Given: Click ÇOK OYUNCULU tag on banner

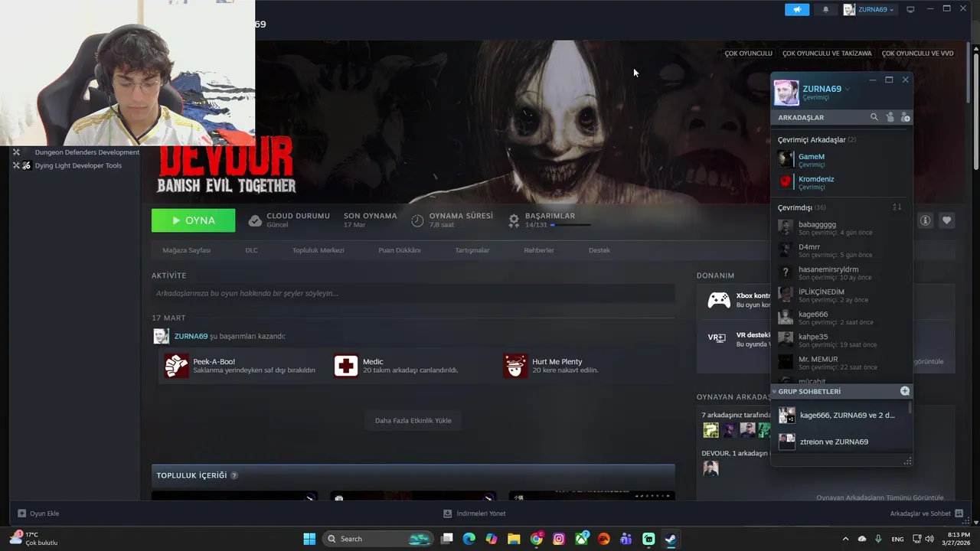Looking at the screenshot, I should [x=748, y=54].
